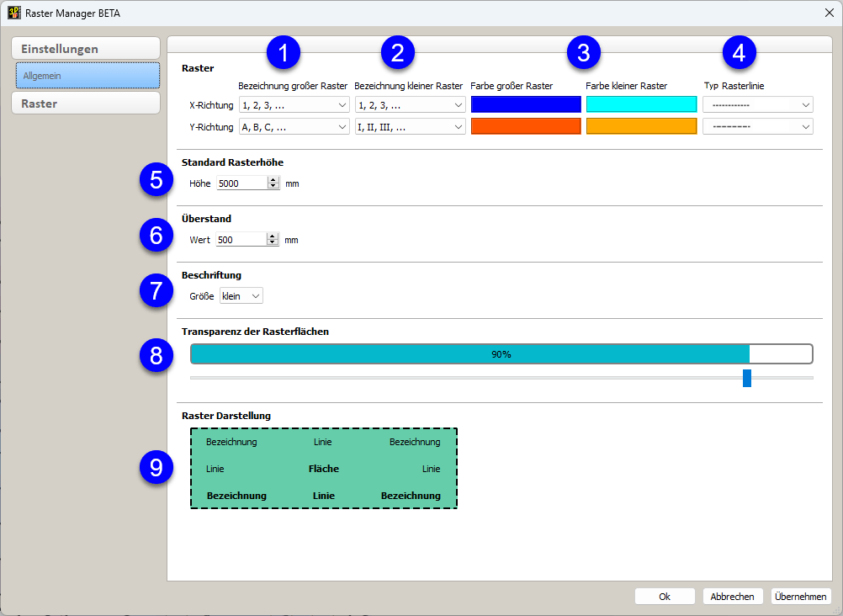The height and width of the screenshot is (616, 843).
Task: Click the top-left Bezeichnung label in preview
Action: click(x=231, y=443)
